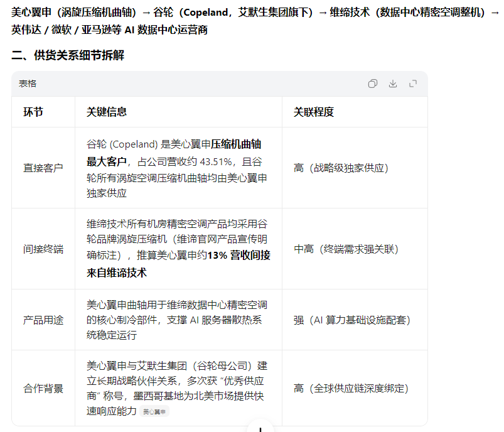
Task: Click the text 占公司营收约 43.51%
Action: coord(185,161)
